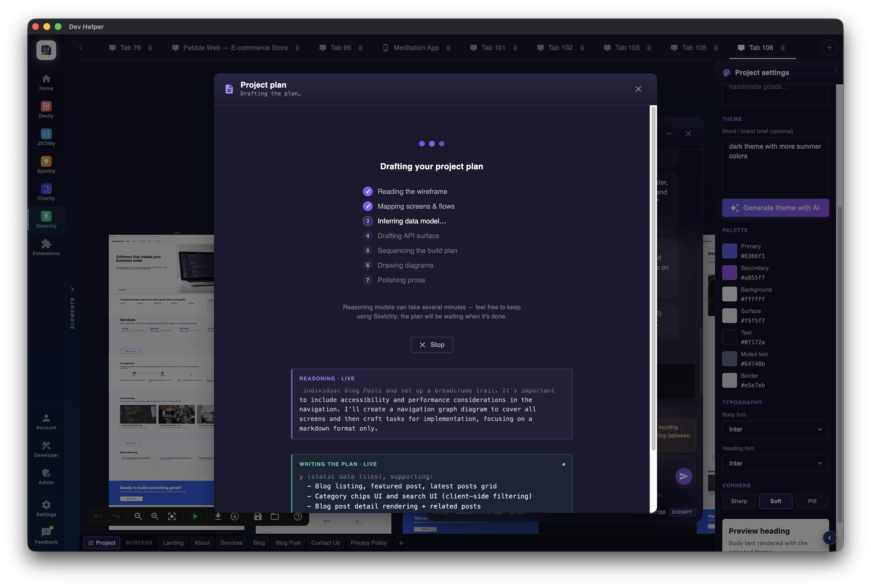
Task: Open Settings in the sidebar
Action: point(46,509)
